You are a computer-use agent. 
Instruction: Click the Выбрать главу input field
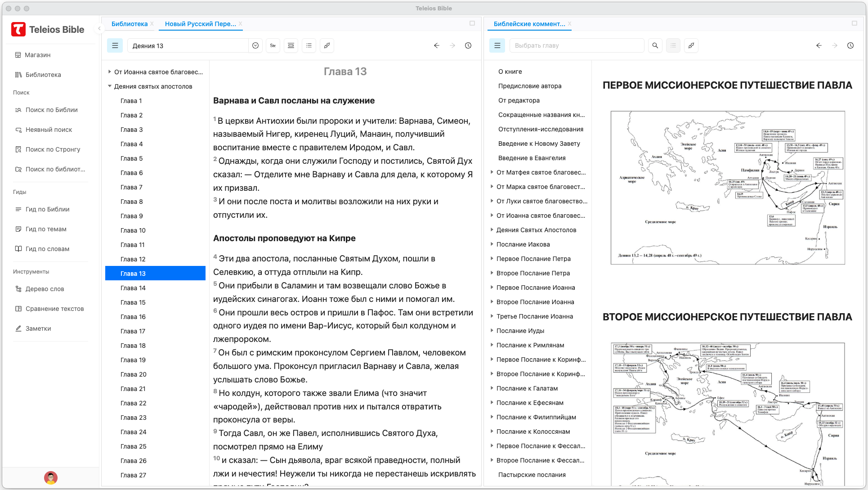(577, 45)
